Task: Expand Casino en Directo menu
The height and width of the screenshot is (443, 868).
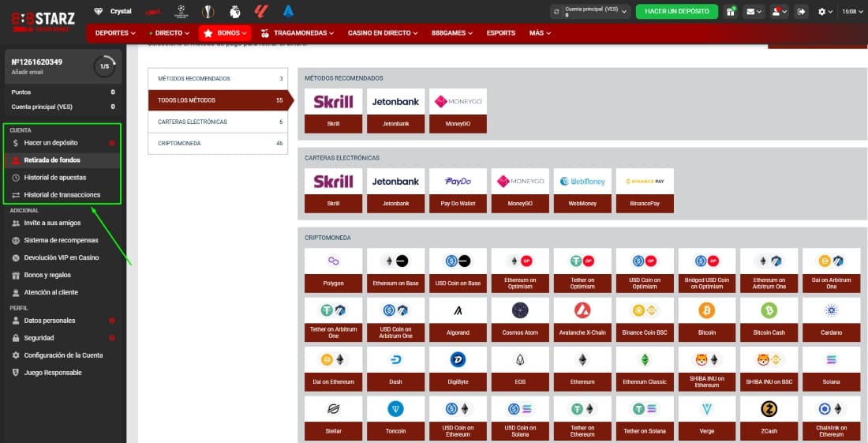Action: pos(383,33)
